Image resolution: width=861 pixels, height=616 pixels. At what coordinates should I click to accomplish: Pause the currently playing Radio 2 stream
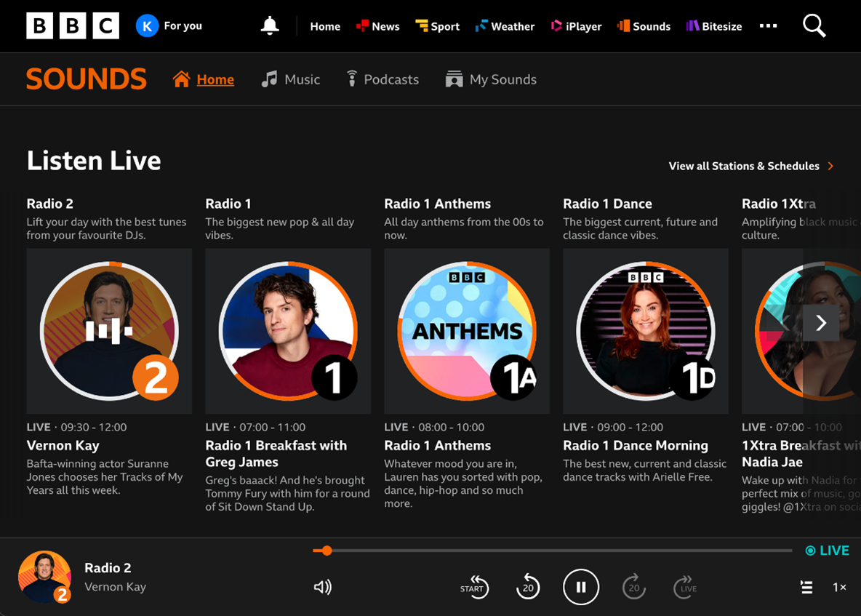pyautogui.click(x=581, y=587)
